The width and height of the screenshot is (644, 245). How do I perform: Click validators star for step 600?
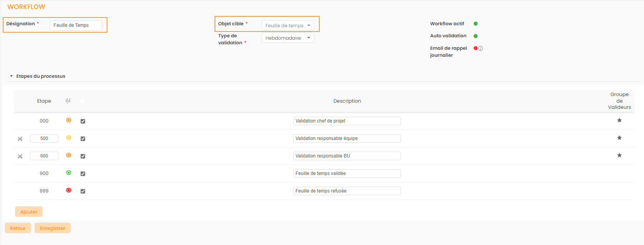point(619,156)
